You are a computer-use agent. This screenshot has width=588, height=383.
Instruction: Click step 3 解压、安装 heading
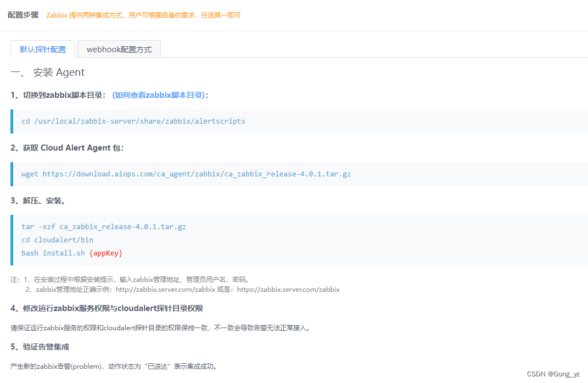click(38, 201)
